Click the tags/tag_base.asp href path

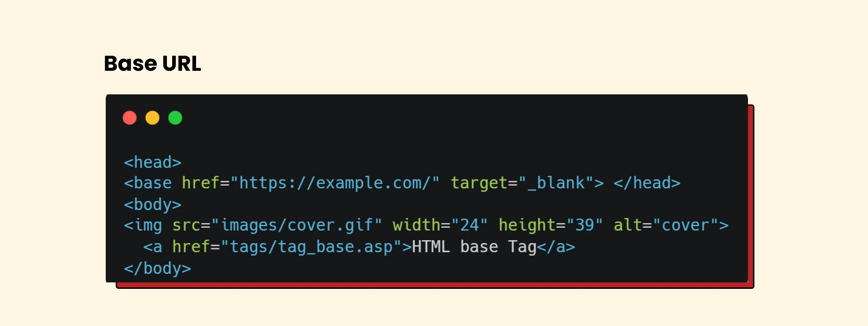(x=311, y=247)
